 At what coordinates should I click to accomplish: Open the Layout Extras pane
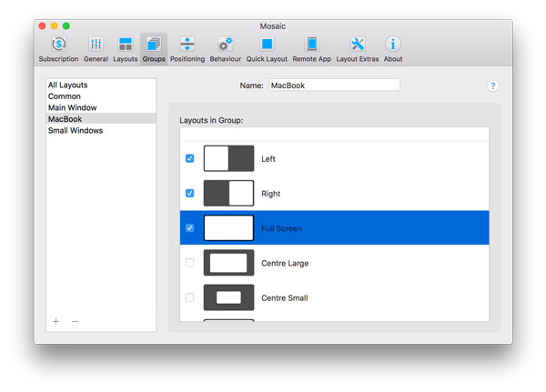[356, 48]
